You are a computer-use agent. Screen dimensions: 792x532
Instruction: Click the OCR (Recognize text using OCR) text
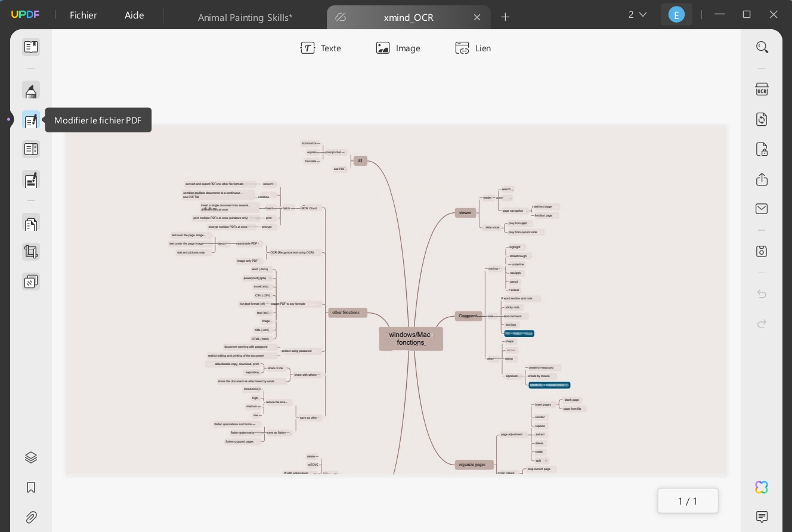click(292, 253)
